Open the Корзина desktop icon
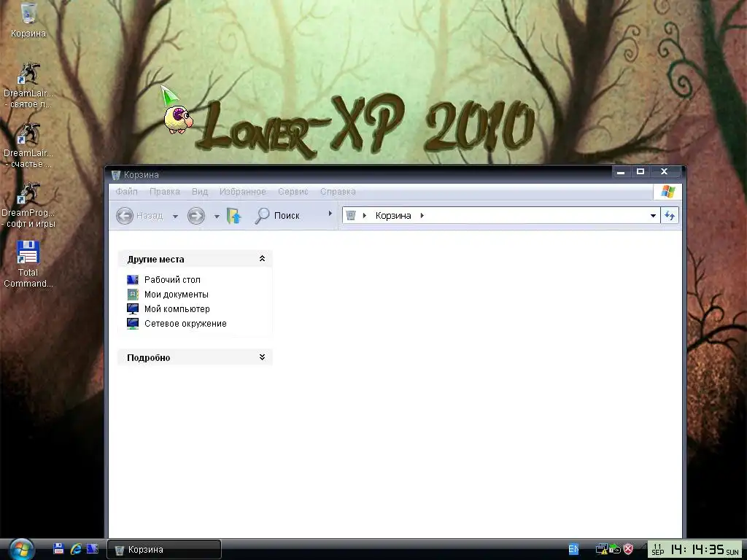 (28, 20)
